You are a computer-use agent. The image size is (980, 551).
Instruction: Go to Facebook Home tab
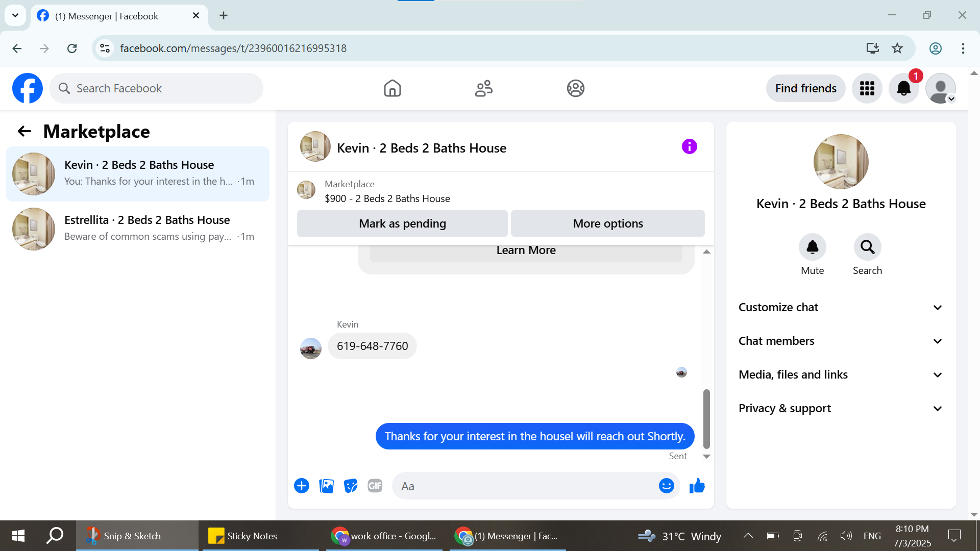pos(392,88)
